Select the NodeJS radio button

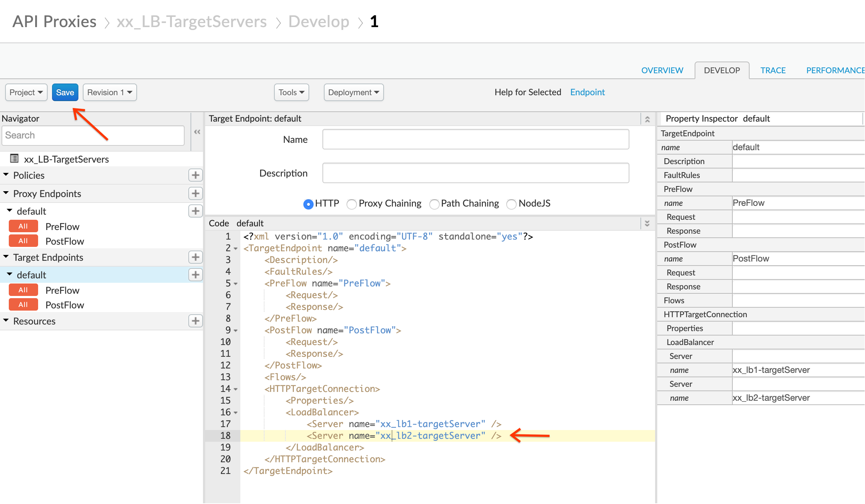click(511, 204)
